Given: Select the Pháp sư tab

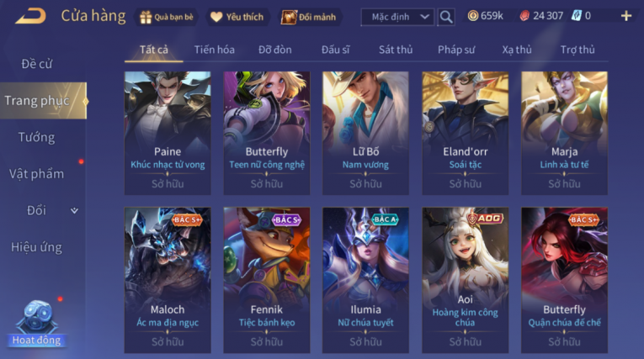Looking at the screenshot, I should click(x=456, y=50).
